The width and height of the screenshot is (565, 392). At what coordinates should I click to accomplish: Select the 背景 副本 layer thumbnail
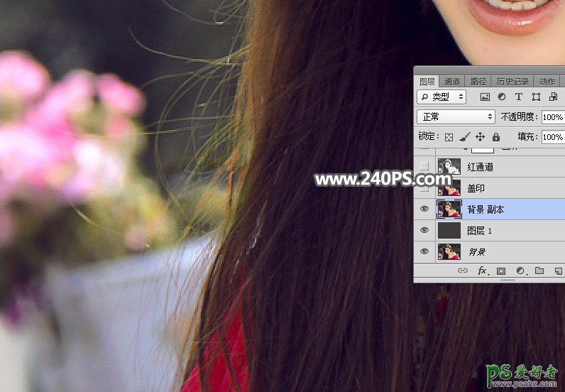pyautogui.click(x=449, y=209)
